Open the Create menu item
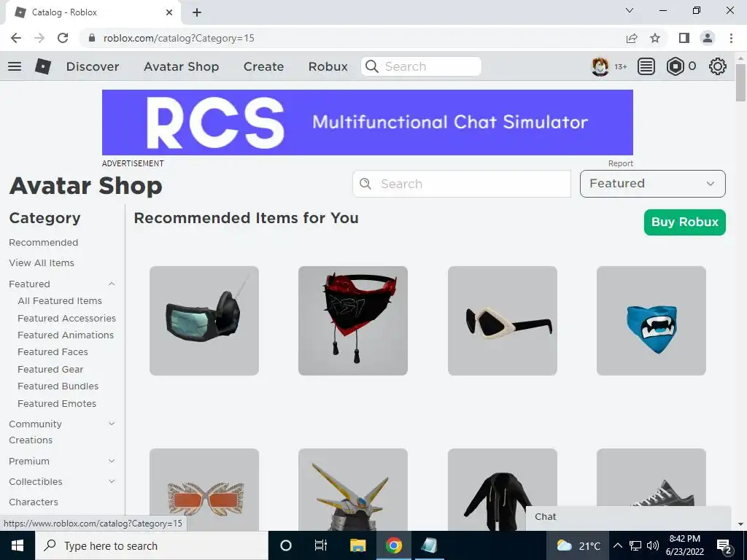This screenshot has height=560, width=747. [x=263, y=66]
